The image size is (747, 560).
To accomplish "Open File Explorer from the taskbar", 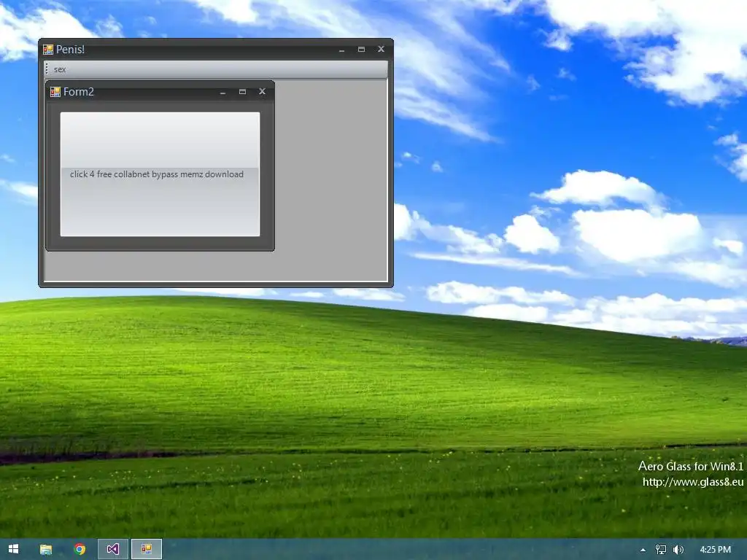I will pos(46,549).
